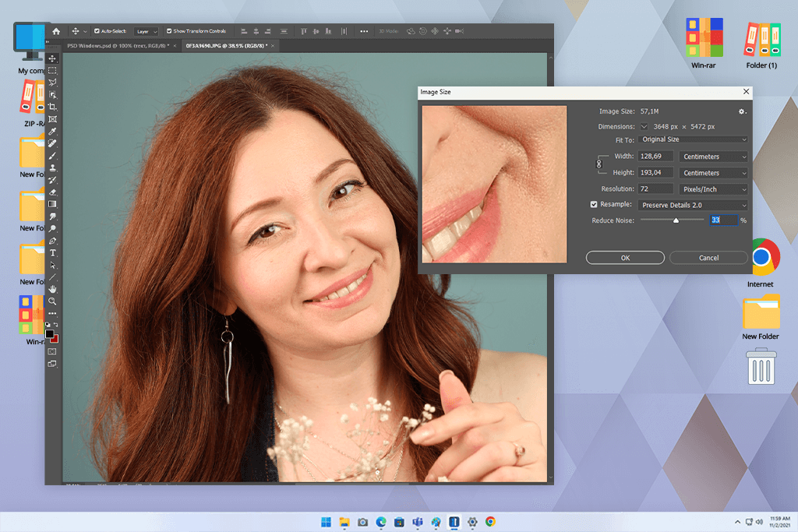Select the Horizontal Type tool
The width and height of the screenshot is (798, 532).
pos(52,253)
